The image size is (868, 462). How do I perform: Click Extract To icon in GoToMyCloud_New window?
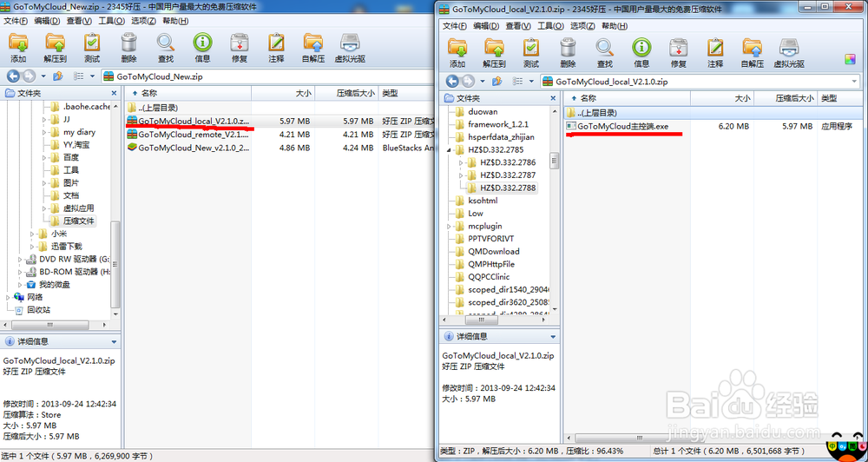click(x=56, y=43)
